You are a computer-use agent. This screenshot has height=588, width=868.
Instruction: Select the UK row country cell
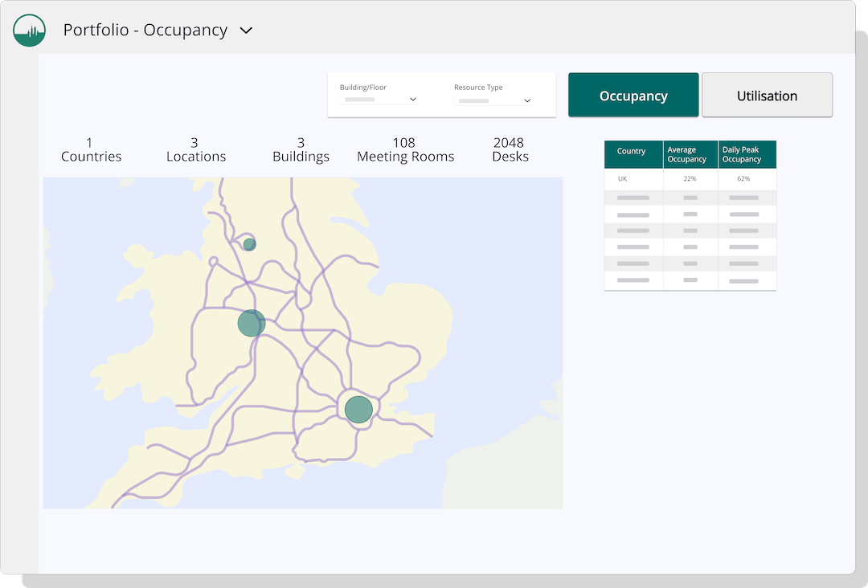[633, 179]
